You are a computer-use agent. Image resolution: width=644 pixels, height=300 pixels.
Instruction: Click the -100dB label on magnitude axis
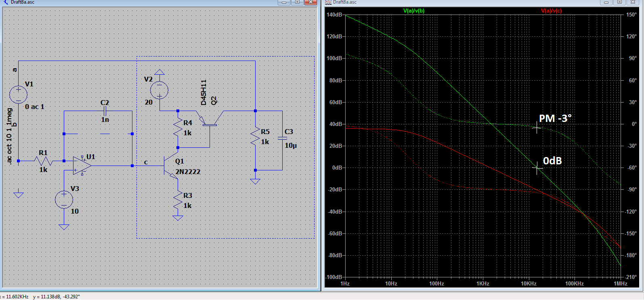[334, 277]
